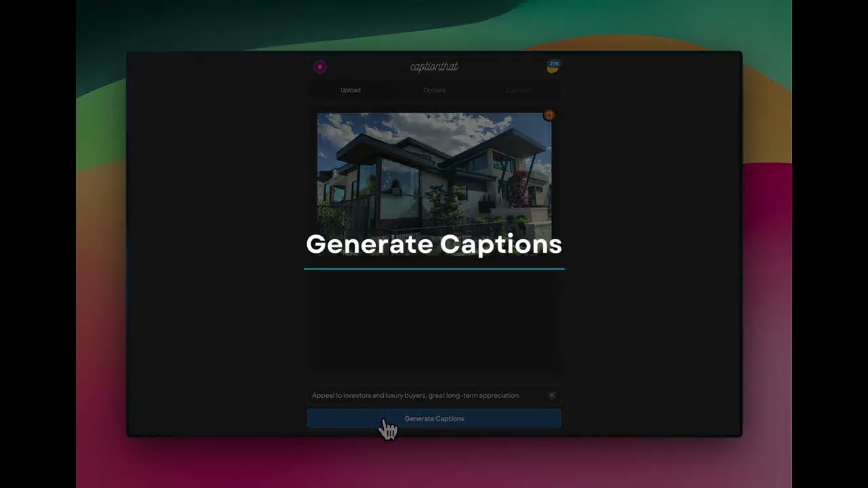Open the Captions tab
Image resolution: width=868 pixels, height=488 pixels.
coord(517,89)
